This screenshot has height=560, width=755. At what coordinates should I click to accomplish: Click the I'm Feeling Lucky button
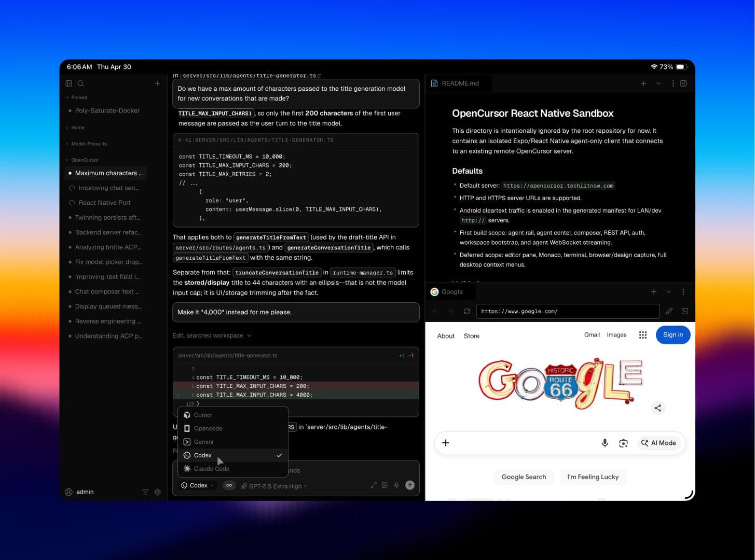pos(593,477)
